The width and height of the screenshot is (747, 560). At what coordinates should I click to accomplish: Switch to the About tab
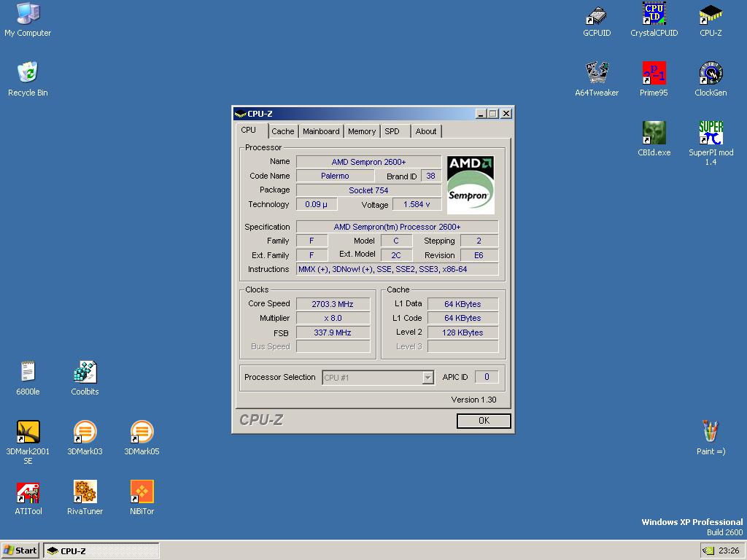(x=426, y=131)
